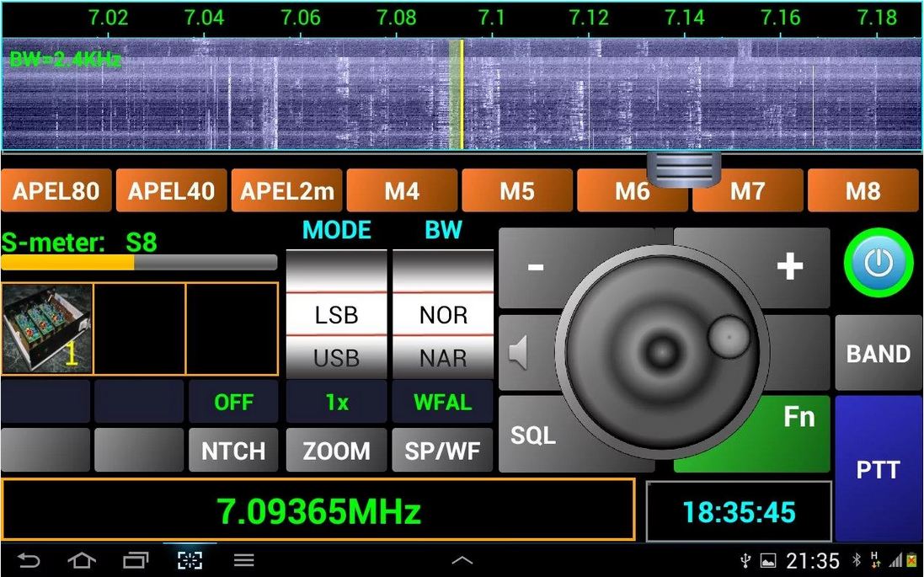Tap the minus tuning button

(x=535, y=267)
